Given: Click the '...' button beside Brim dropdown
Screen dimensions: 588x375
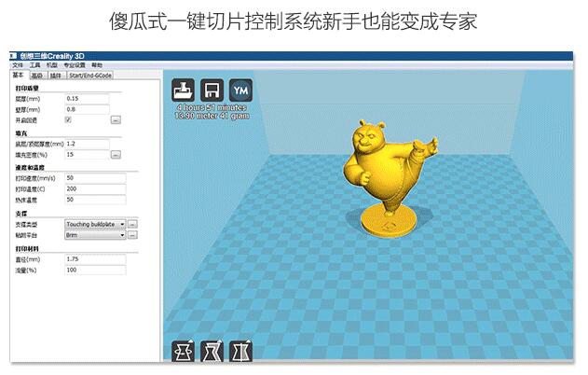Looking at the screenshot, I should point(132,235).
